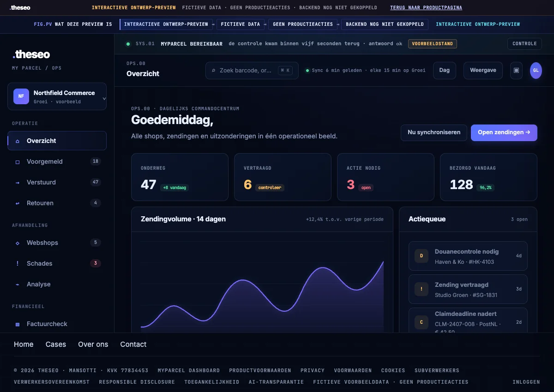Screen dimensions: 554x392
Task: Click the Schades exclamation icon
Action: point(18,264)
